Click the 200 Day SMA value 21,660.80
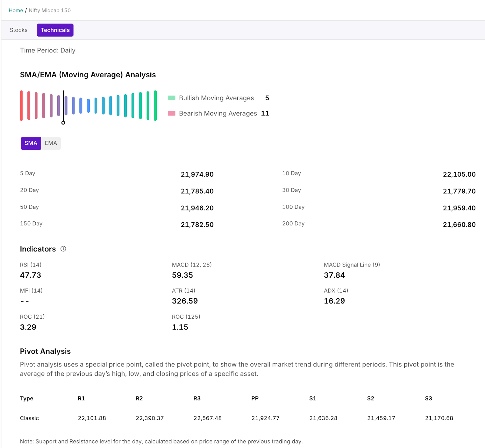Screen dimensions: 485x448 pyautogui.click(x=459, y=225)
